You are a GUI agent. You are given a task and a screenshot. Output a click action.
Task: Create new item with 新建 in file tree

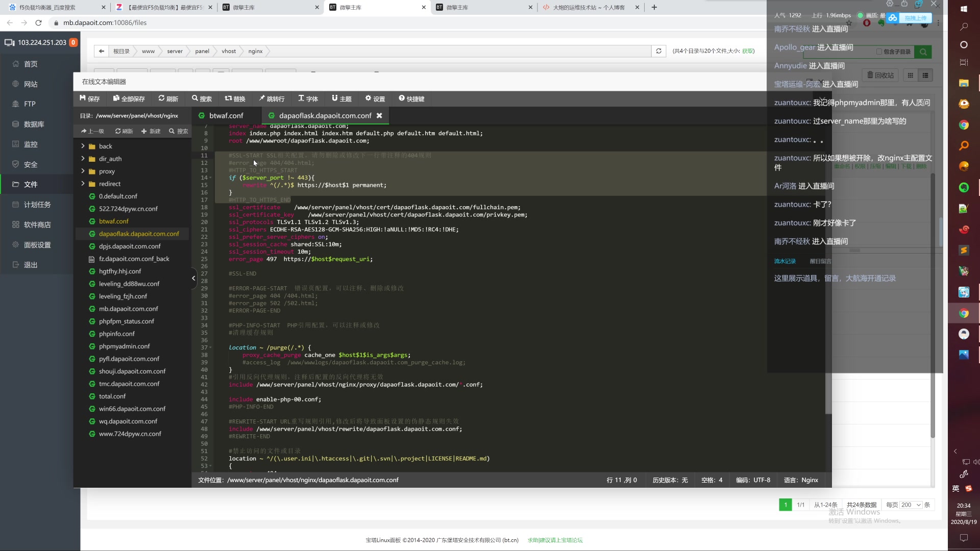pos(151,131)
